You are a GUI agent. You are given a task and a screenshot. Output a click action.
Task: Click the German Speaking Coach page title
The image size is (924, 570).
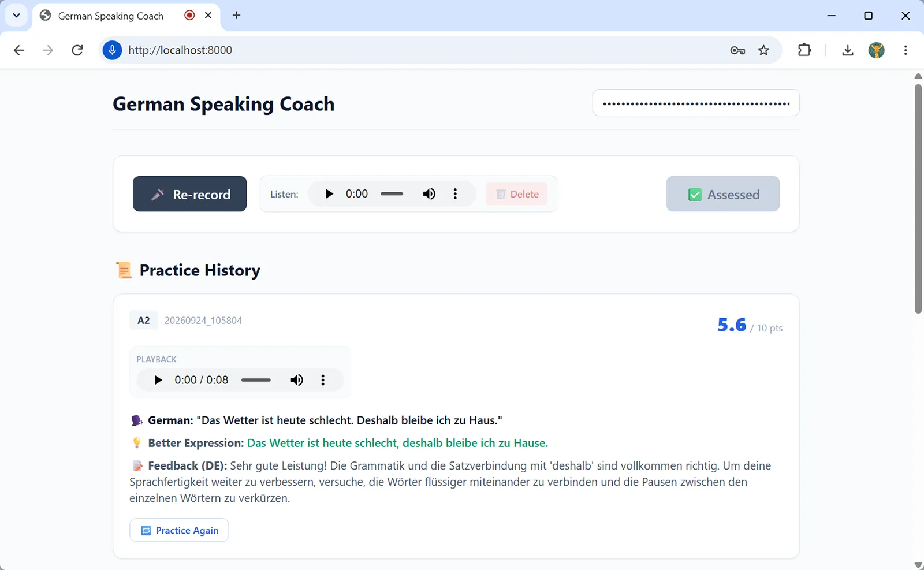click(x=223, y=104)
